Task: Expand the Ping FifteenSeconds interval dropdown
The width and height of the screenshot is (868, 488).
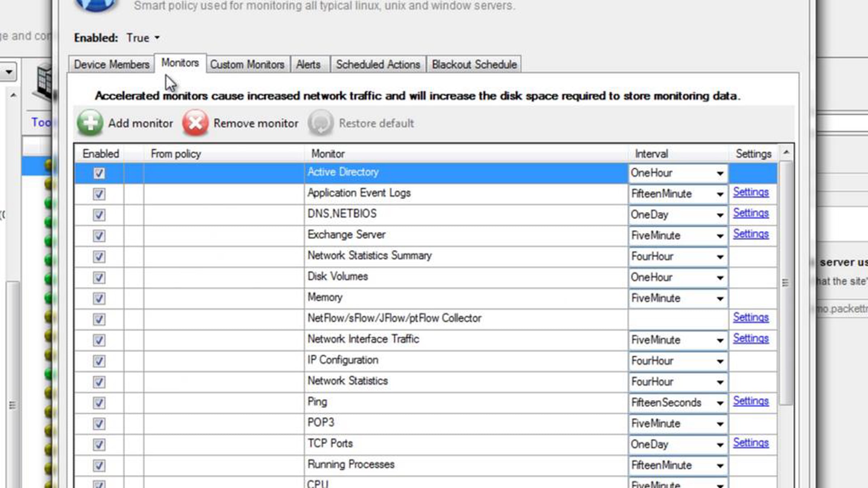Action: (x=720, y=403)
